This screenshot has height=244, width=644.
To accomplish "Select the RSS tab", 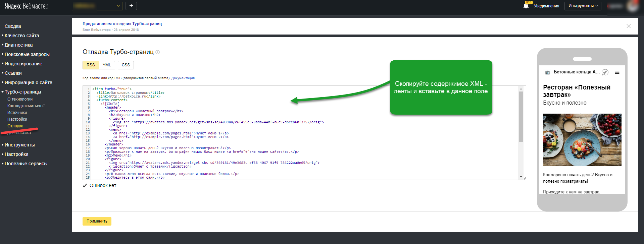I will 91,65.
